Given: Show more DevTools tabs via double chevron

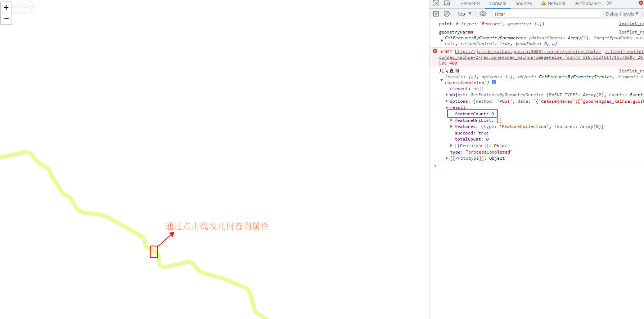Looking at the screenshot, I should click(609, 3).
